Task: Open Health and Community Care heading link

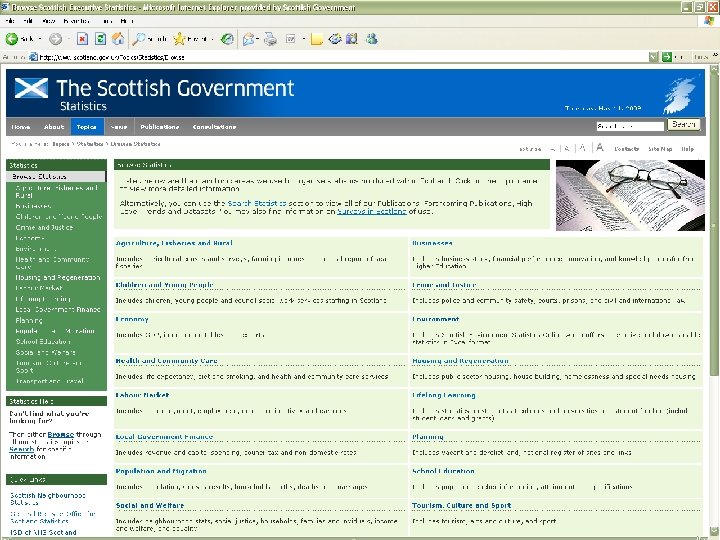Action: pos(166,360)
